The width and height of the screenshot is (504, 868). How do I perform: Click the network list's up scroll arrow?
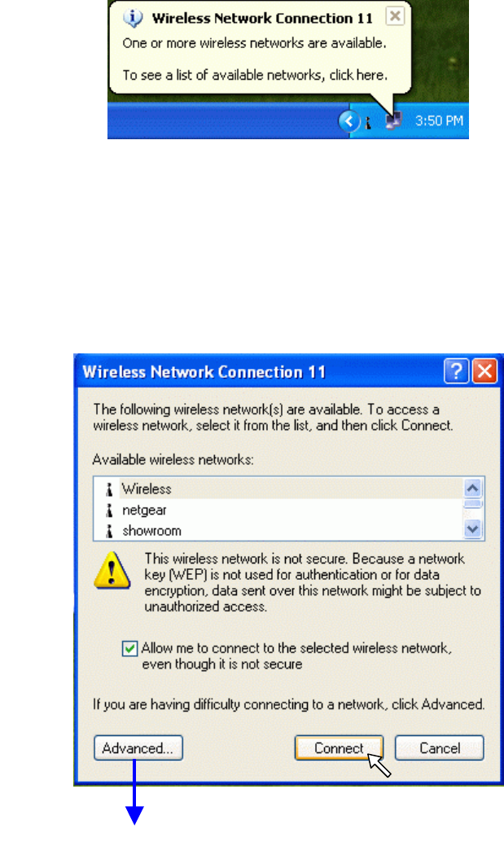(472, 489)
